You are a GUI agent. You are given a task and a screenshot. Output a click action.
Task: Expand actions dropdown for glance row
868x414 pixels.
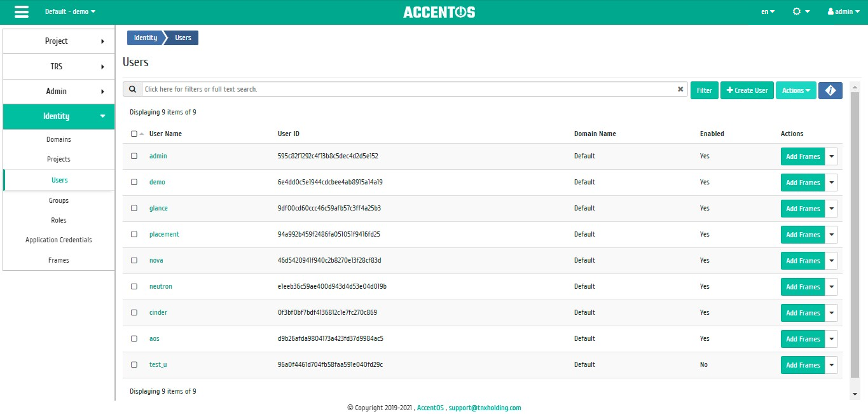point(832,209)
